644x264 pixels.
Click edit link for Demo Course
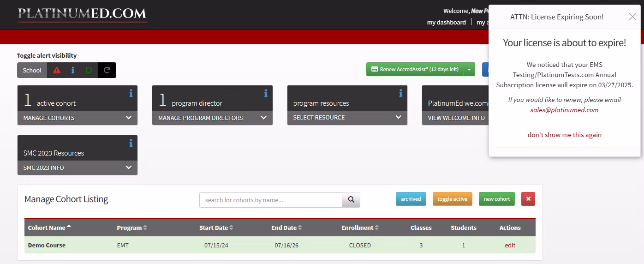coord(510,245)
